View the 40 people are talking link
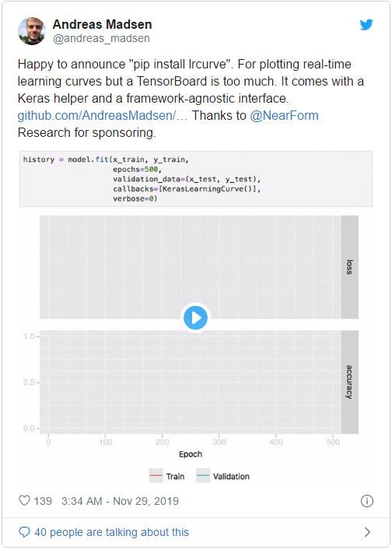 (111, 532)
